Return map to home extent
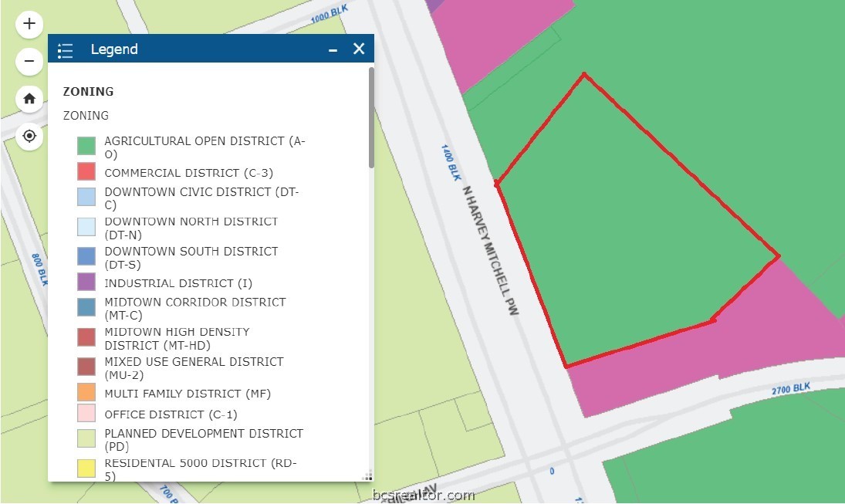 (x=29, y=99)
